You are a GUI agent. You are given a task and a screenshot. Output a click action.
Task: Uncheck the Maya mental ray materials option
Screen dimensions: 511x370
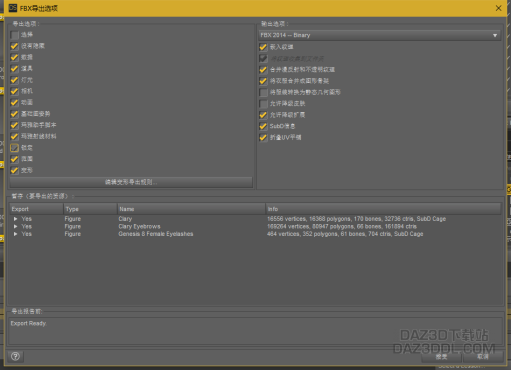(x=14, y=136)
